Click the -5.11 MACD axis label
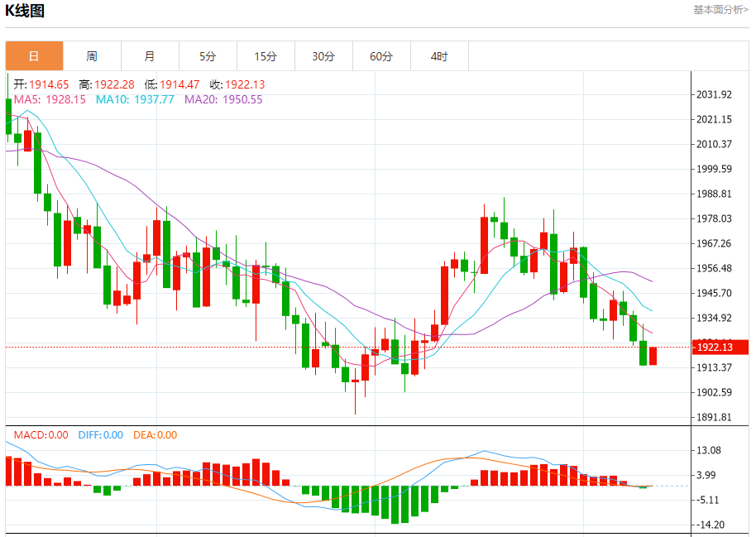Image resolution: width=756 pixels, height=537 pixels. 706,500
